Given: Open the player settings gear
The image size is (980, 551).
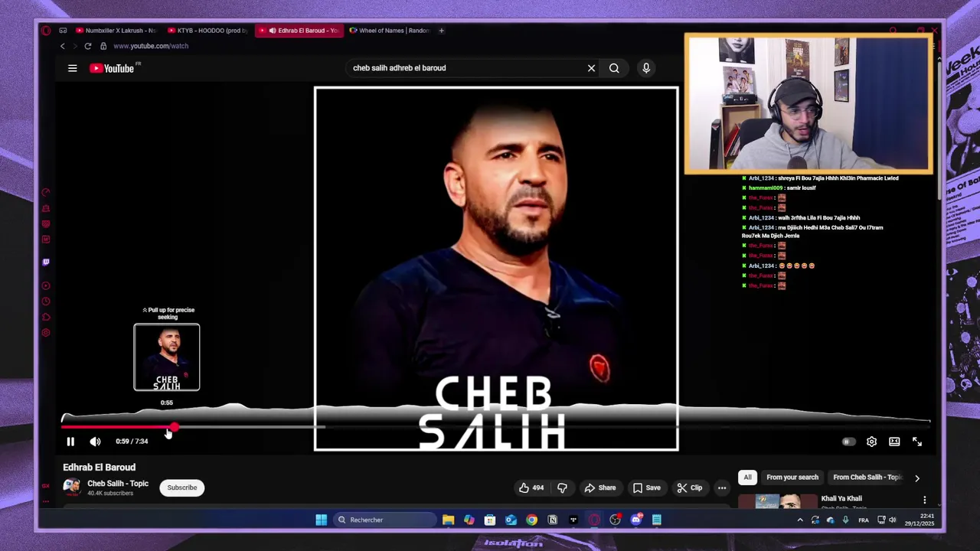Looking at the screenshot, I should tap(871, 442).
